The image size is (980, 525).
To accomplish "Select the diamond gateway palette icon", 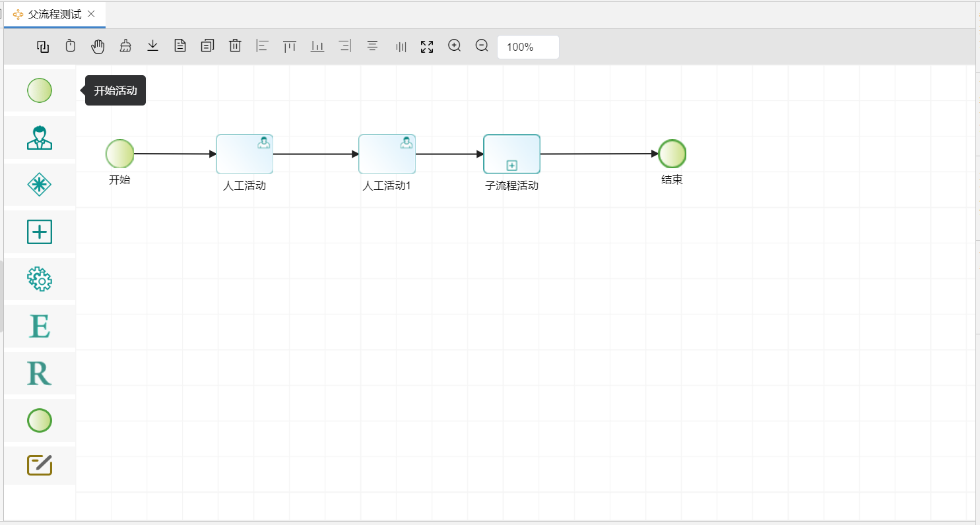I will pos(40,185).
